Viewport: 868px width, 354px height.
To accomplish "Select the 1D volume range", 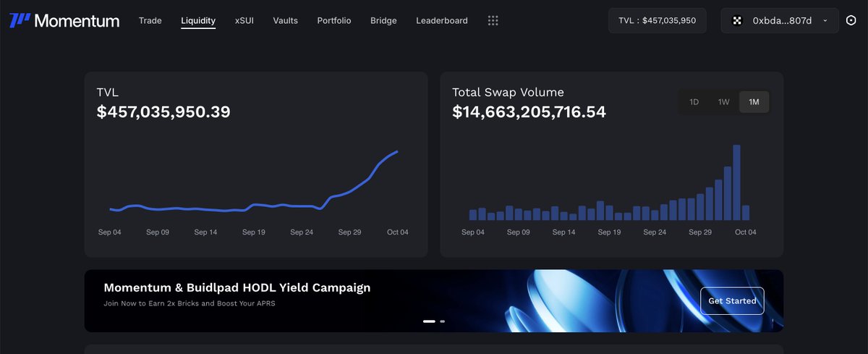I will point(694,102).
